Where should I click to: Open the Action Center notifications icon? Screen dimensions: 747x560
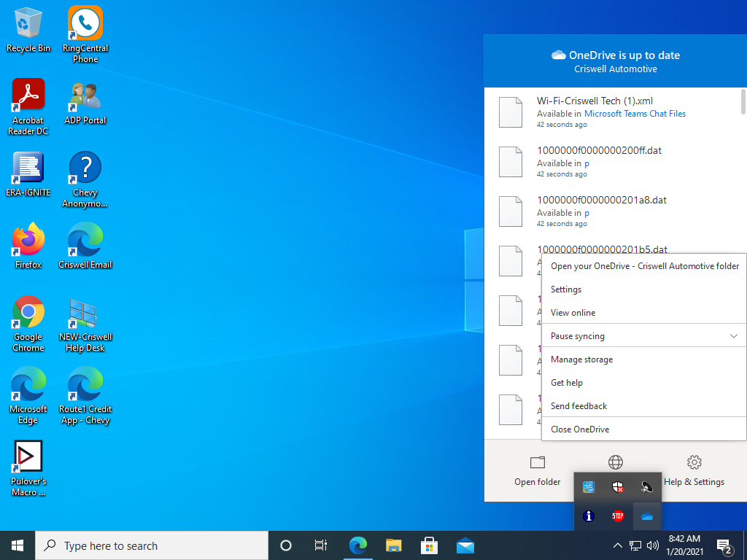(724, 546)
